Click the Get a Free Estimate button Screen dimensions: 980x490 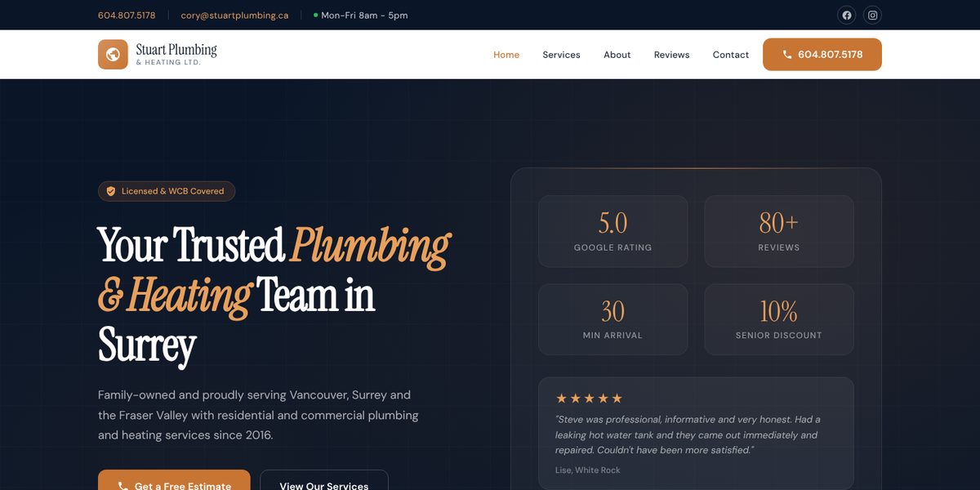pyautogui.click(x=174, y=480)
